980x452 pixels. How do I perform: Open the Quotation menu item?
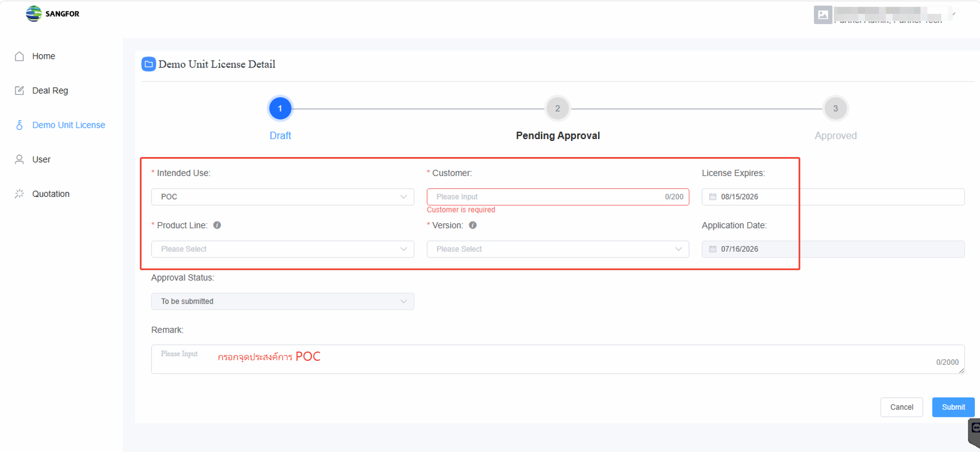[x=51, y=194]
